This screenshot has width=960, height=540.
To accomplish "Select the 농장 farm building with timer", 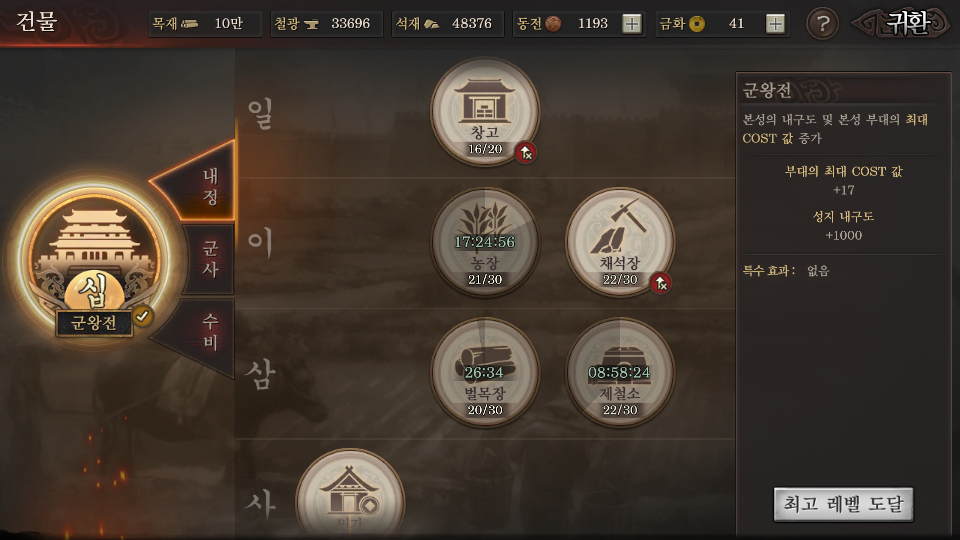I will pos(485,242).
